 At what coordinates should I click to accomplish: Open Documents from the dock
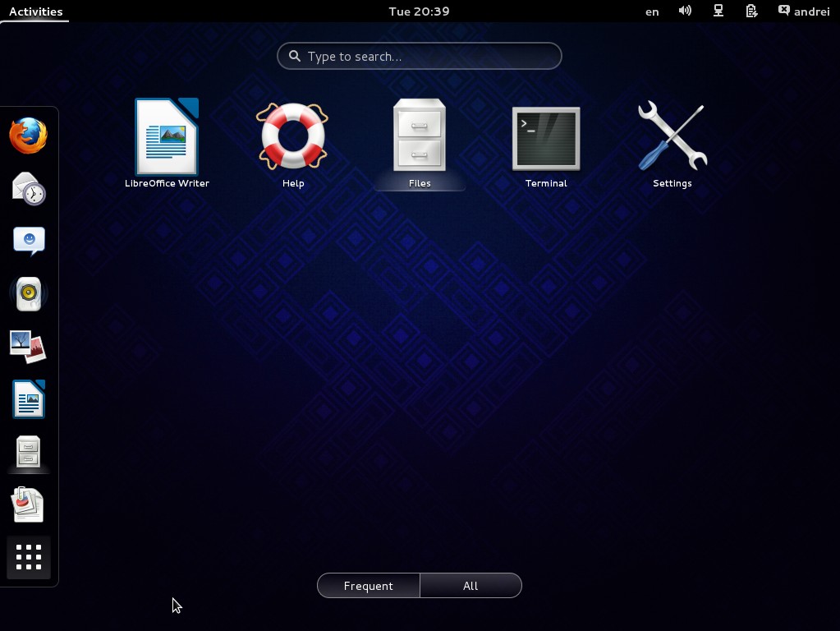29,504
